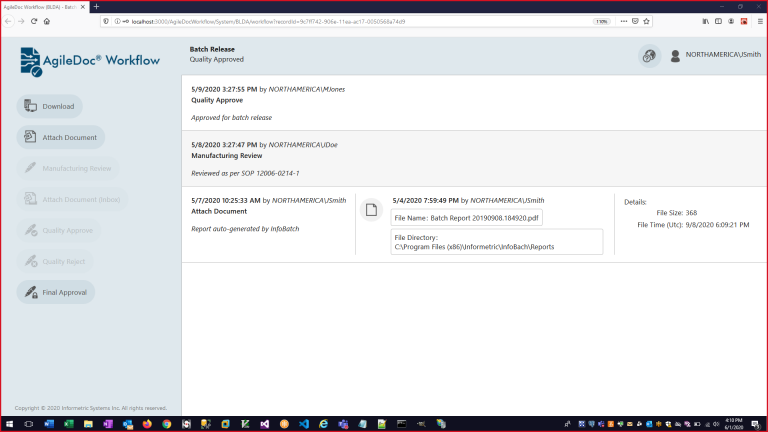Select the Quality Approve history entry
Viewport: 768px width, 432px height.
(x=474, y=101)
